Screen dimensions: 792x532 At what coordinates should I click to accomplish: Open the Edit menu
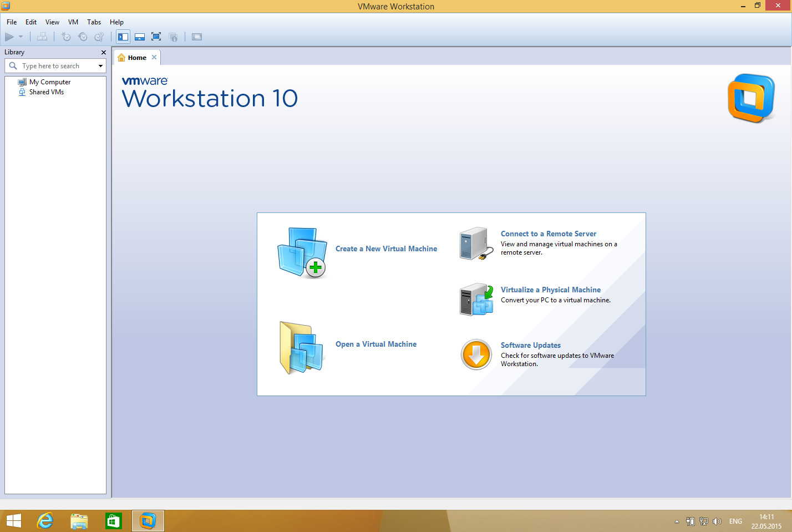31,22
